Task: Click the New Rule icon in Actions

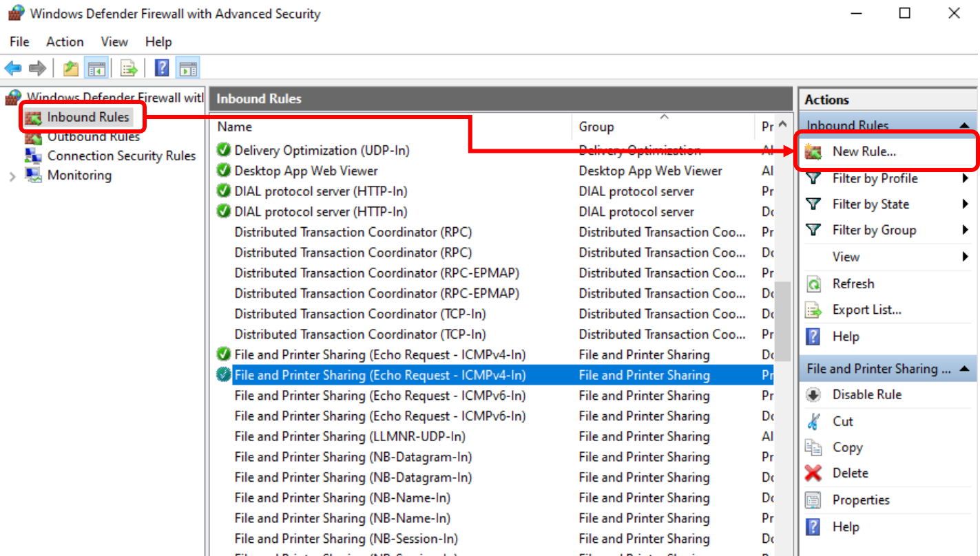Action: tap(813, 152)
